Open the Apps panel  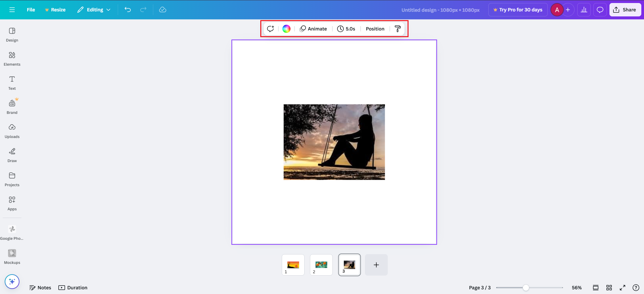[12, 203]
